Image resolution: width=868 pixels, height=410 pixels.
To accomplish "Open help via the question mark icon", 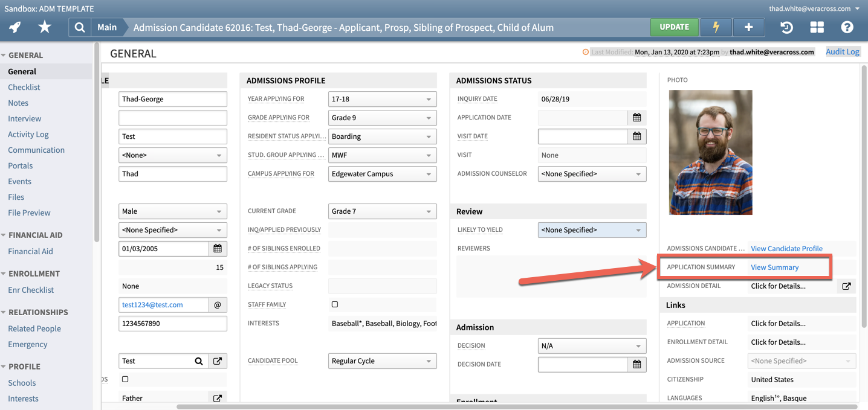I will [847, 27].
